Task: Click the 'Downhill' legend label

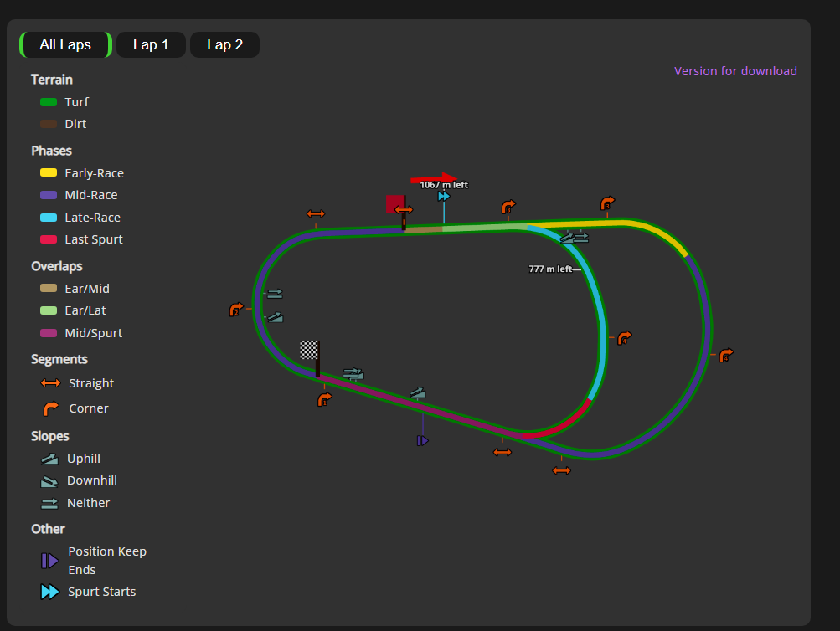Action: pyautogui.click(x=91, y=480)
